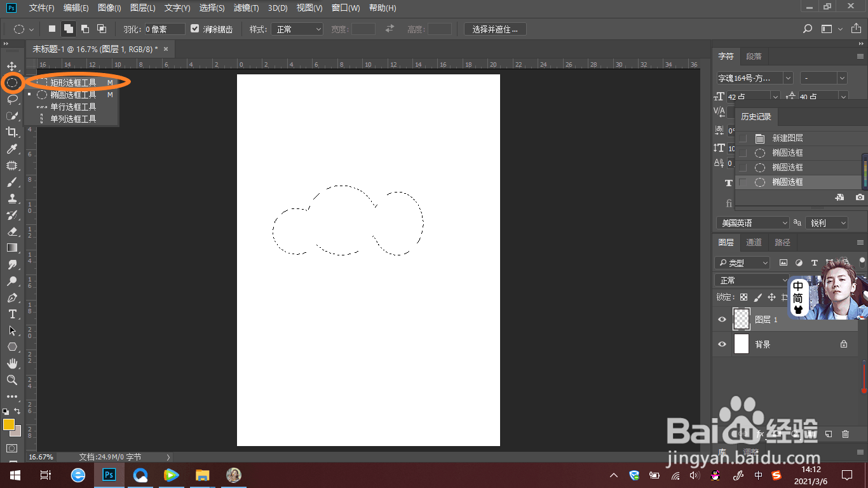Create new snapshot with camera icon

coord(860,198)
